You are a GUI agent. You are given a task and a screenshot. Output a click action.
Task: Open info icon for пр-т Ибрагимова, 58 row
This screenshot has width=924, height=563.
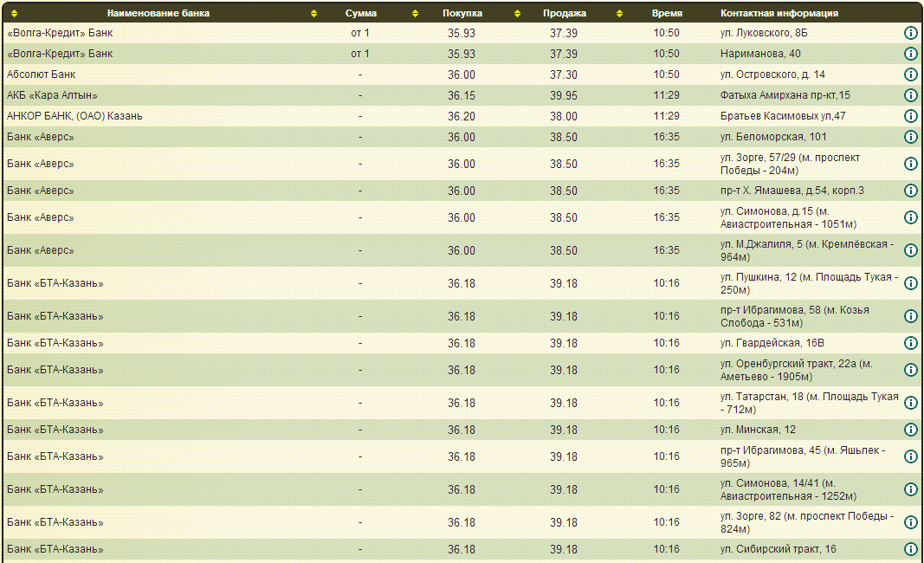(x=910, y=316)
